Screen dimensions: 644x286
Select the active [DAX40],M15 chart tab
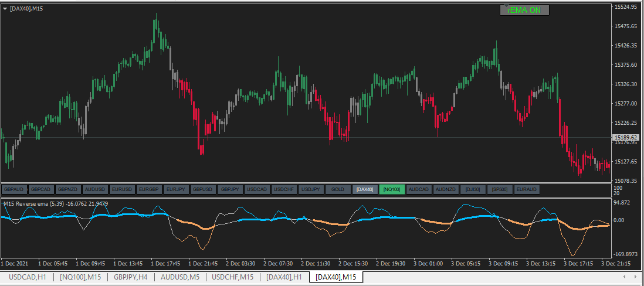coord(336,277)
